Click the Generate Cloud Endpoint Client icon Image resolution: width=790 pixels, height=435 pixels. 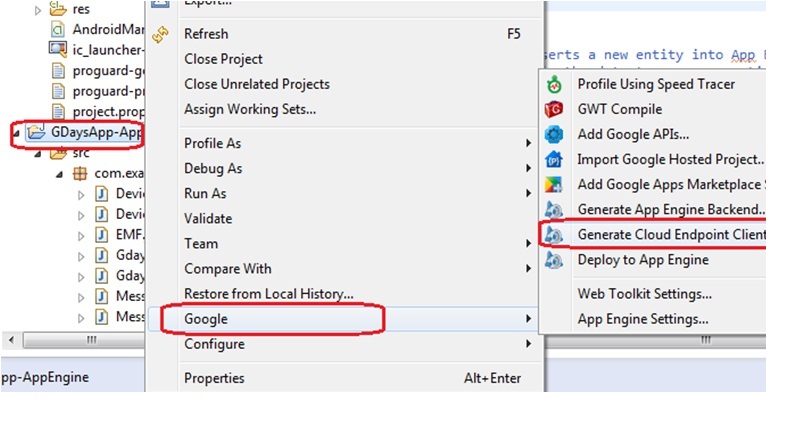[554, 235]
